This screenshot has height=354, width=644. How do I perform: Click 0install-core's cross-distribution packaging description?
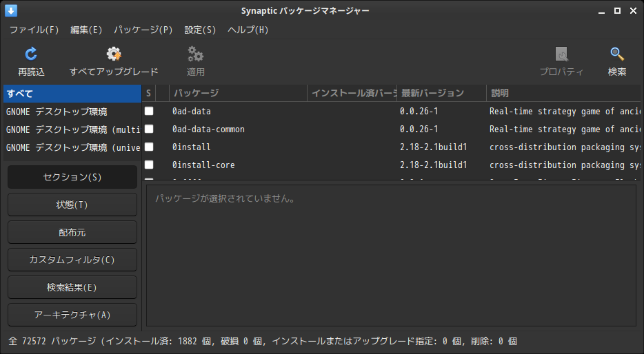point(565,165)
